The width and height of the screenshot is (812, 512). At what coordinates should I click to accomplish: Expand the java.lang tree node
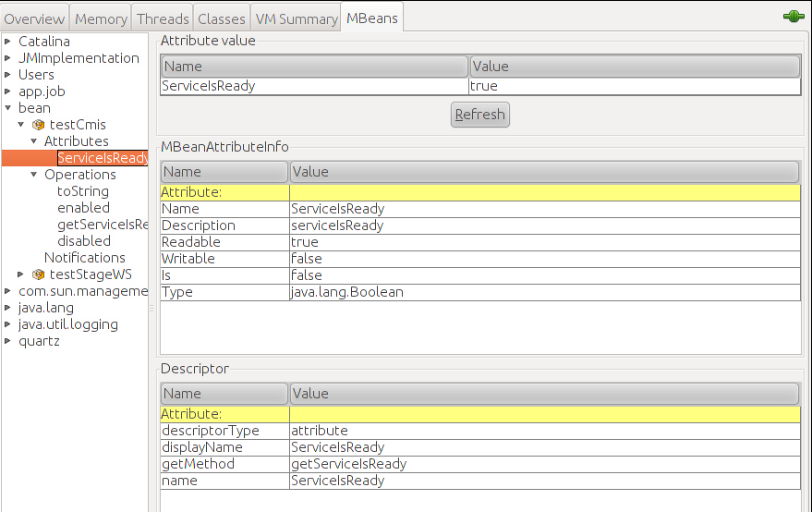8,308
